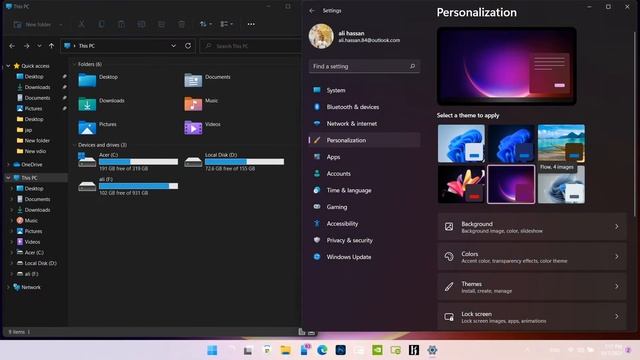Screen dimensions: 640x360
Task: Open the View layout dropdown in Explorer
Action: (x=227, y=24)
